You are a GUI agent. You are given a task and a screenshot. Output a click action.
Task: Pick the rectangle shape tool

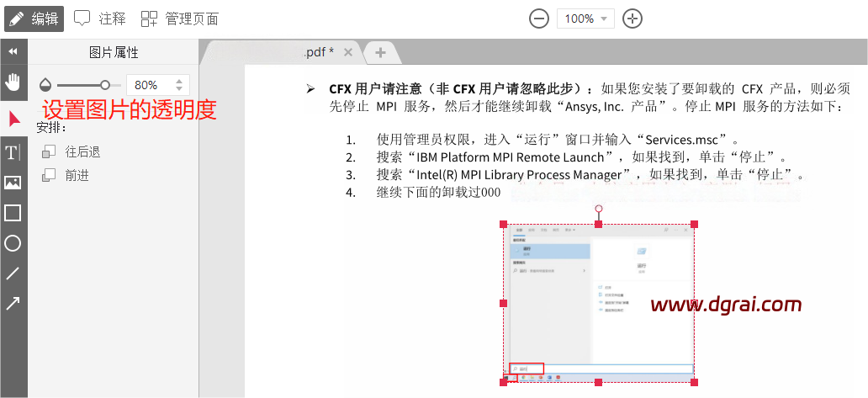click(13, 213)
